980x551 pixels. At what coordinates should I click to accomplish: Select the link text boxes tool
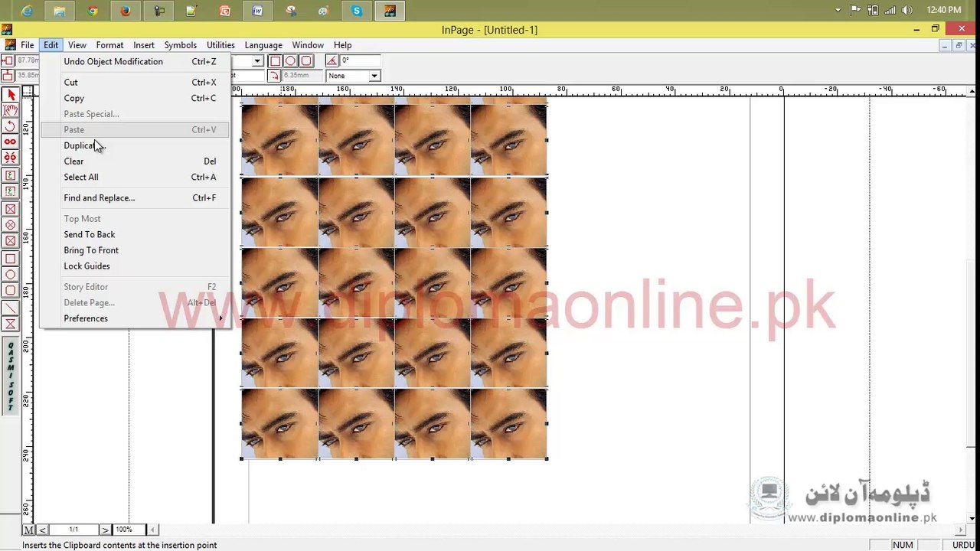tap(11, 142)
